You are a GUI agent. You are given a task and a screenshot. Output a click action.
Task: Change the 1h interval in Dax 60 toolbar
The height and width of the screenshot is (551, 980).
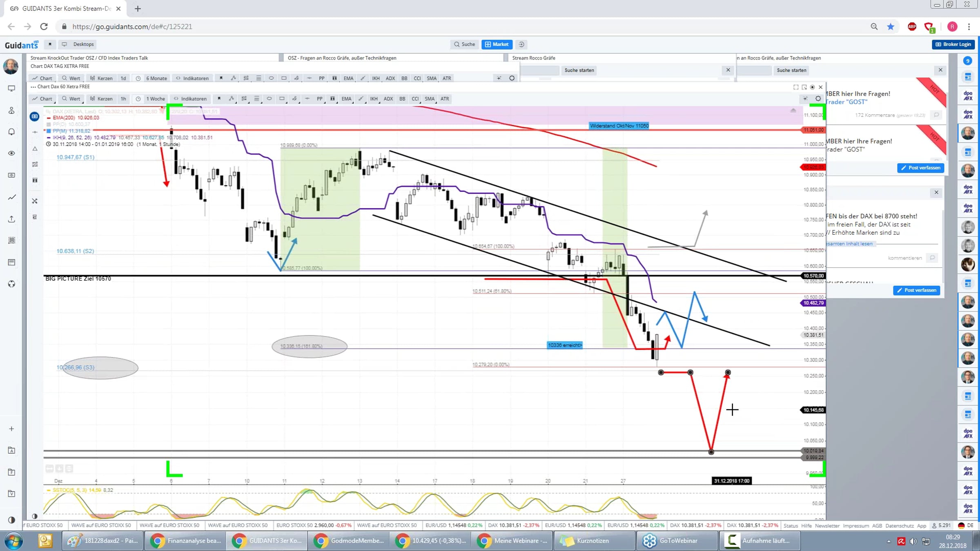(x=123, y=99)
